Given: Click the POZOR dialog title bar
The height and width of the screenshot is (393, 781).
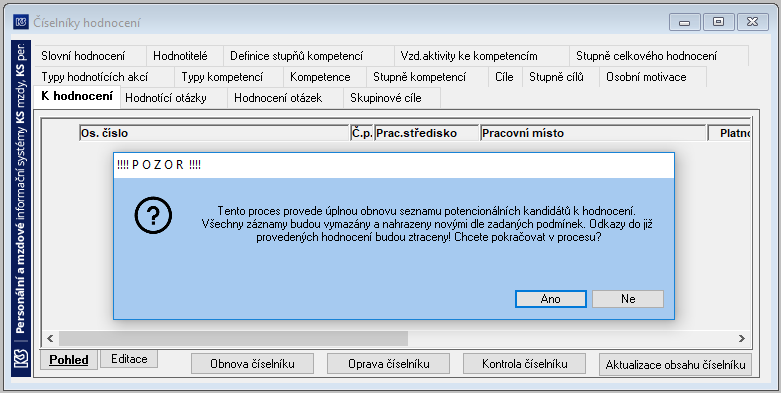Looking at the screenshot, I should (393, 165).
